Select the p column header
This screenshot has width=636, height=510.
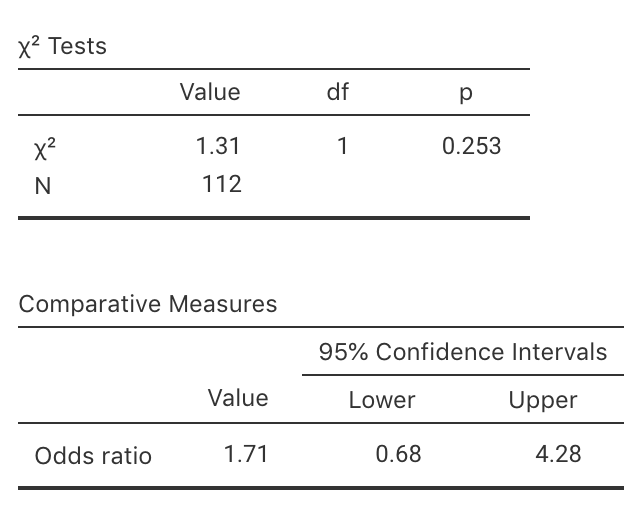click(x=463, y=94)
